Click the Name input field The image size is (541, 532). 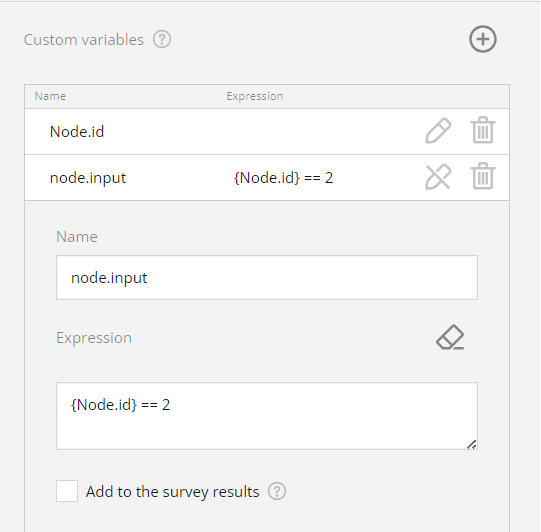pos(267,277)
